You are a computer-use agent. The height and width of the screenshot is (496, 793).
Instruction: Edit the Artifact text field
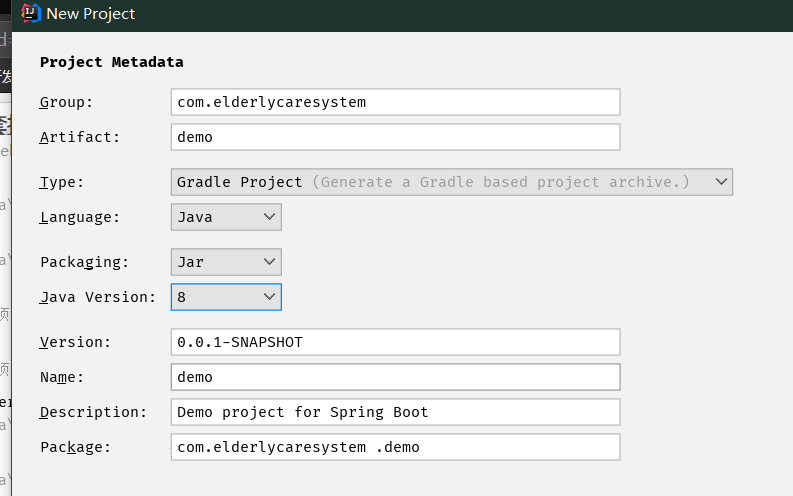[395, 137]
